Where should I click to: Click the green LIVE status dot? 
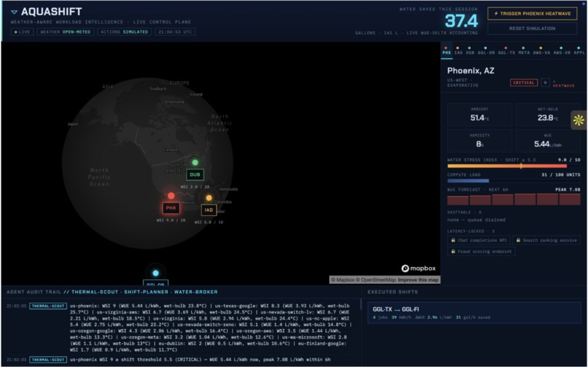coord(15,32)
